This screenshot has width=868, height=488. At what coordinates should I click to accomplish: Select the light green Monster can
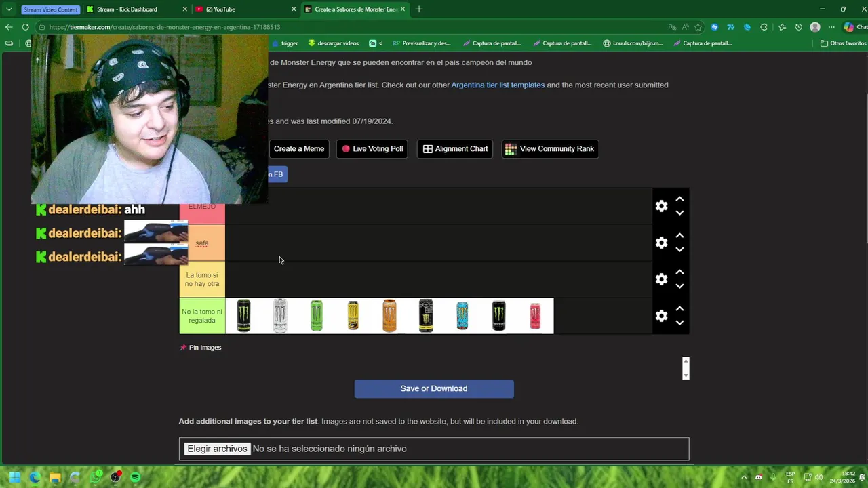[317, 316]
